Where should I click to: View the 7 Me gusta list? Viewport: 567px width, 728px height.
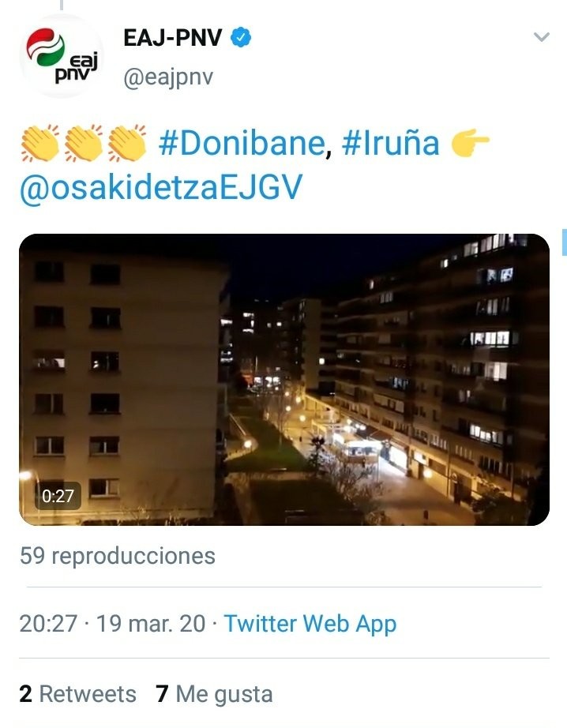(214, 695)
